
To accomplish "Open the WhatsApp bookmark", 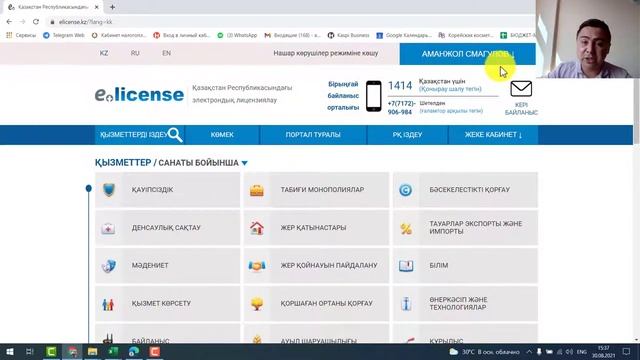I will pyautogui.click(x=237, y=36).
